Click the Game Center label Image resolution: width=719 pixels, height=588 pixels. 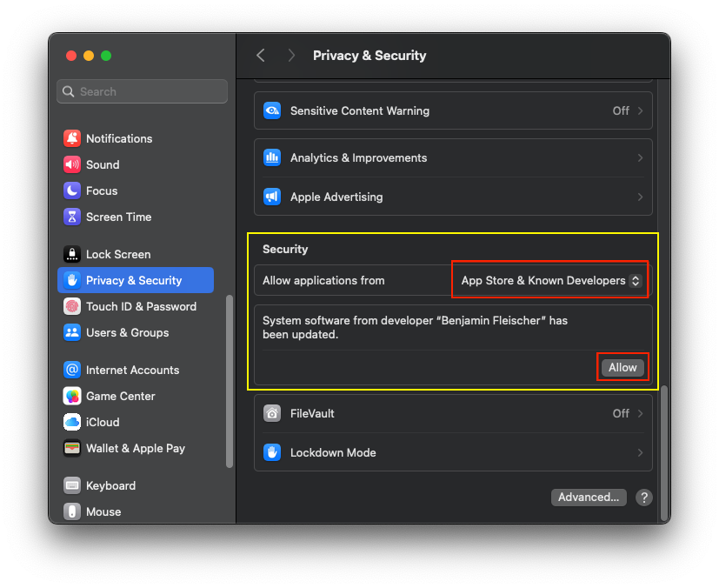coord(121,396)
